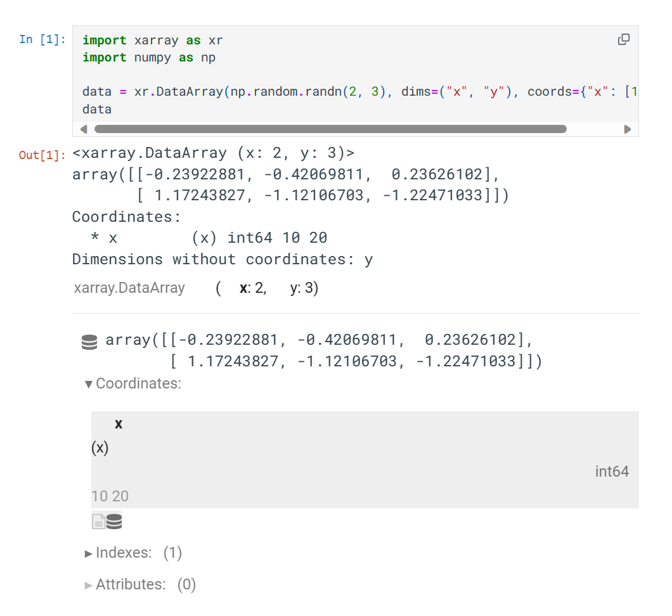The image size is (672, 616).
Task: Select the bold x coordinate row header
Action: click(119, 423)
